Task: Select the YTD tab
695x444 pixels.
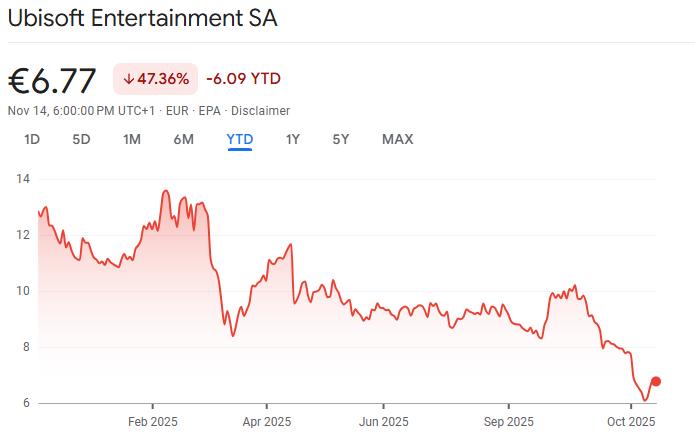Action: coord(240,139)
